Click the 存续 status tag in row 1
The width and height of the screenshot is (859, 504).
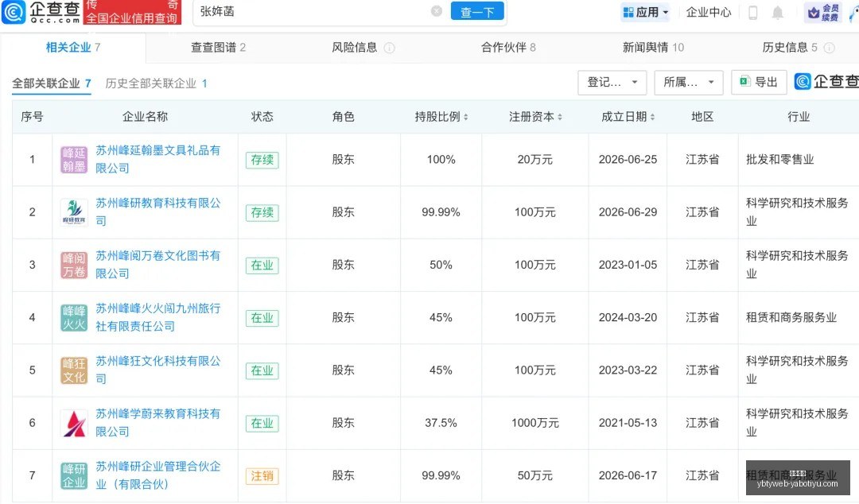pos(262,160)
